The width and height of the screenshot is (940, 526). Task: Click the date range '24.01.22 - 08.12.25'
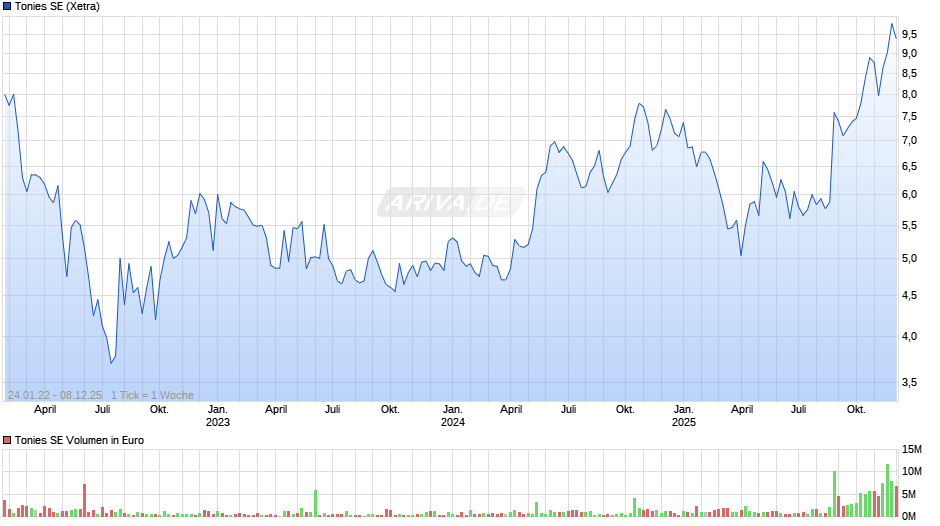(55, 395)
